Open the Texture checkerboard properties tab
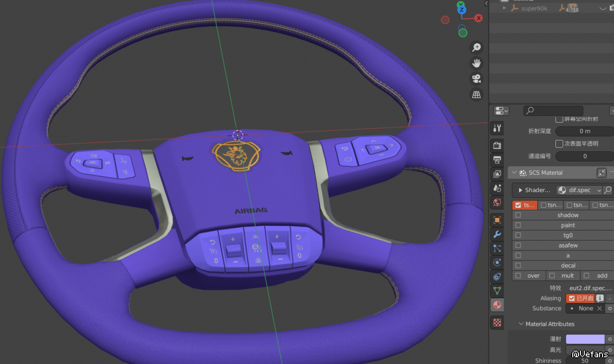 (497, 322)
